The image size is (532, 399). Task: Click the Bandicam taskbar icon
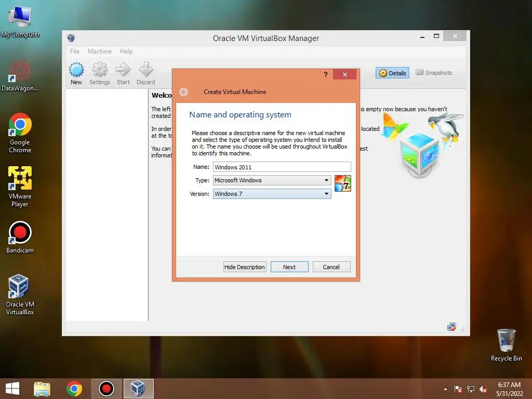pos(107,389)
